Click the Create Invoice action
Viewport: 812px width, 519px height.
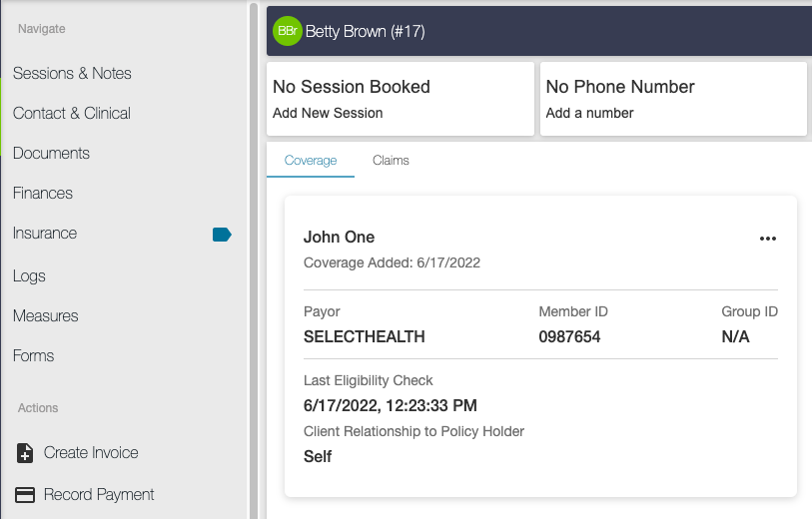[x=91, y=453]
